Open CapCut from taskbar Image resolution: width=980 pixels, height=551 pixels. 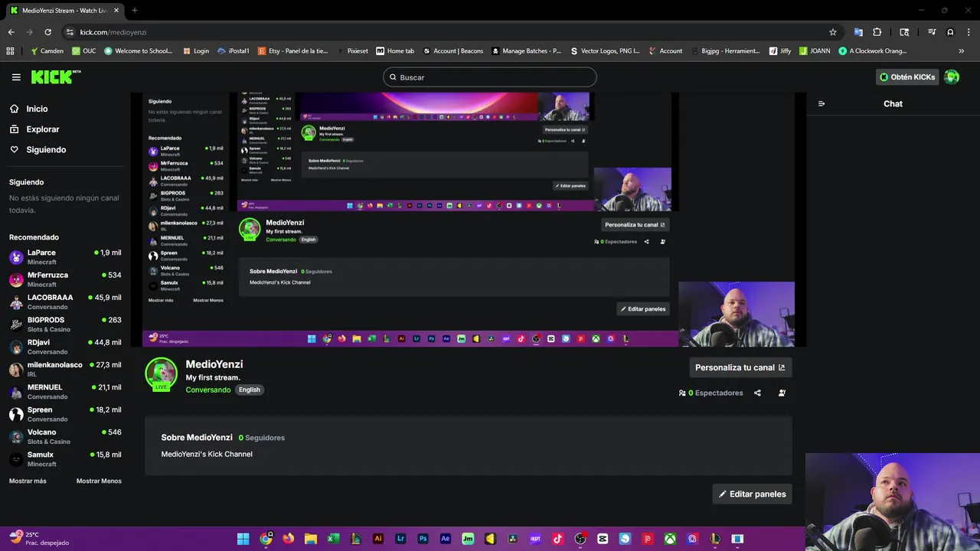tap(603, 539)
